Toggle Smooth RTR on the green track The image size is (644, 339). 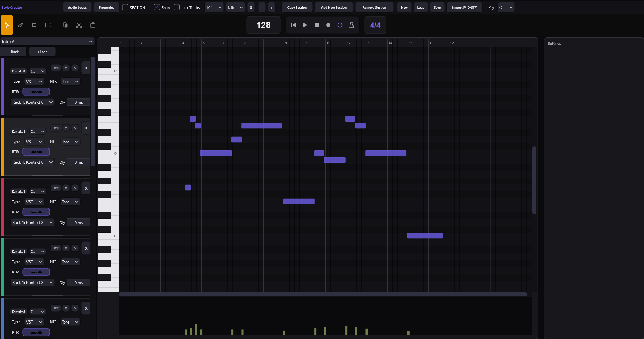pos(36,272)
